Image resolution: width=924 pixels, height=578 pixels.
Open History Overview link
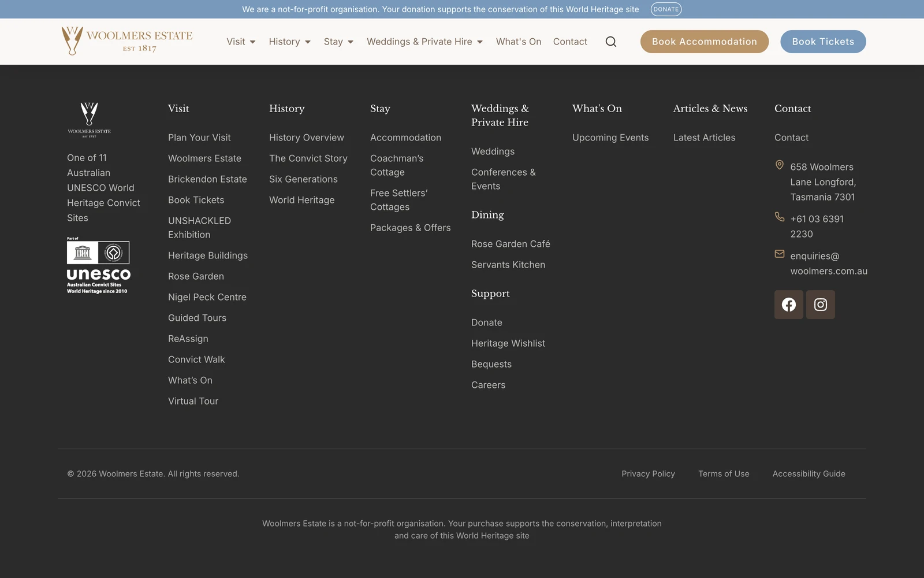point(307,138)
